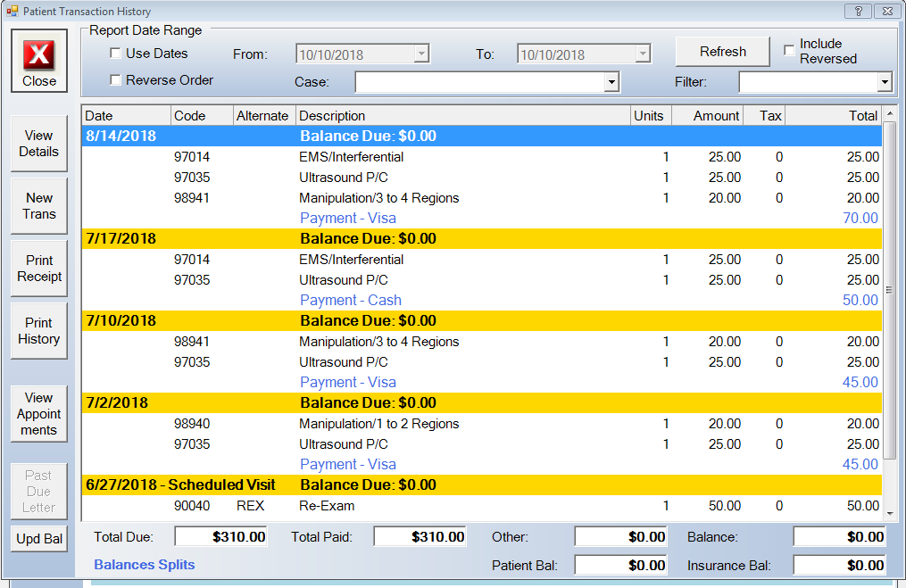Open the From date dropdown
The width and height of the screenshot is (906, 588).
[x=422, y=54]
